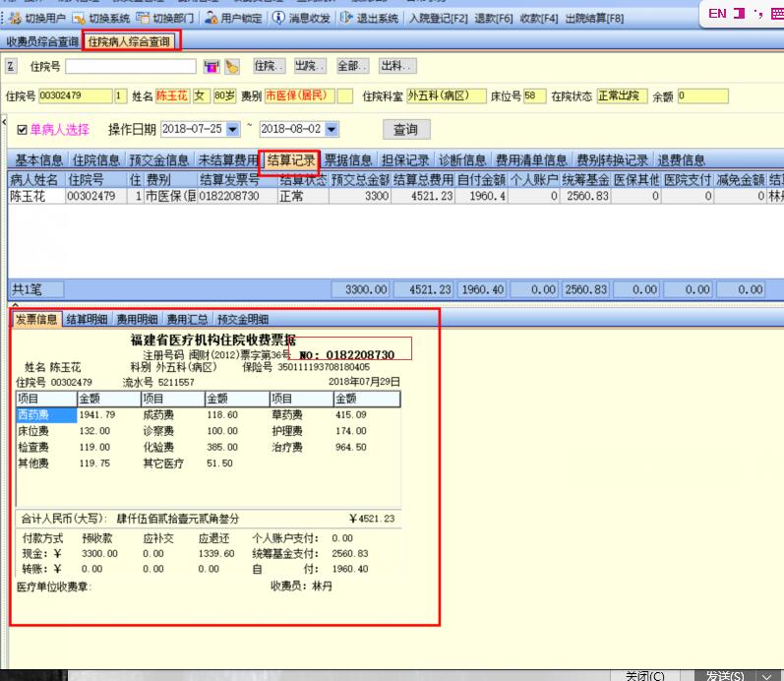Click the 床位号 field showing 58

[534, 95]
